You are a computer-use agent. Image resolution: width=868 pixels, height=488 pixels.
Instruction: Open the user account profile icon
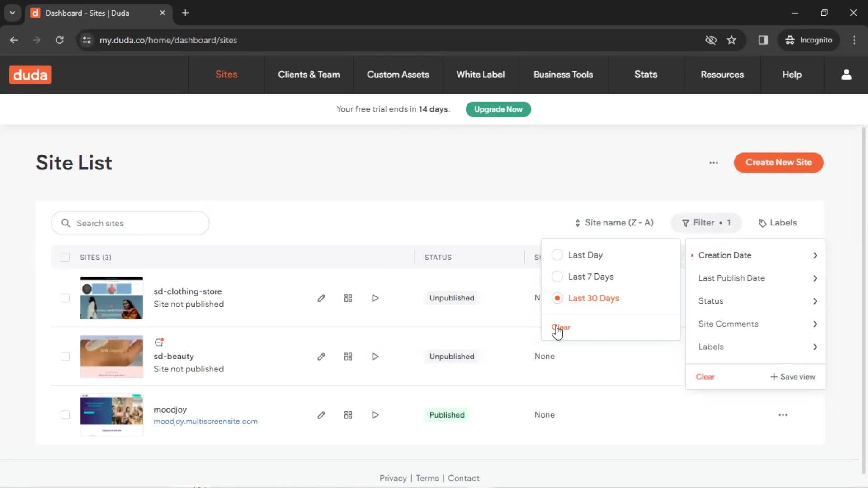coord(846,75)
